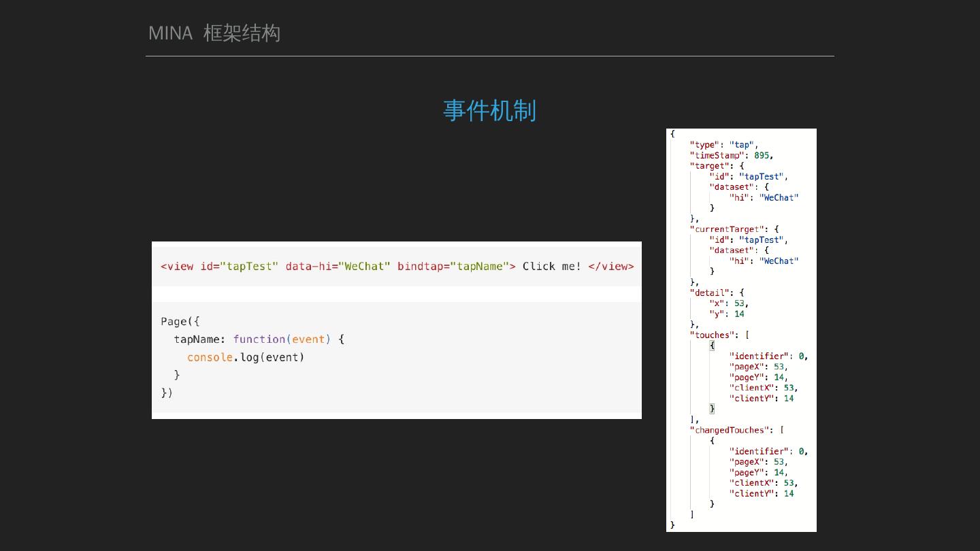Click the "Page({" line in the code block
The image size is (980, 551).
(180, 321)
